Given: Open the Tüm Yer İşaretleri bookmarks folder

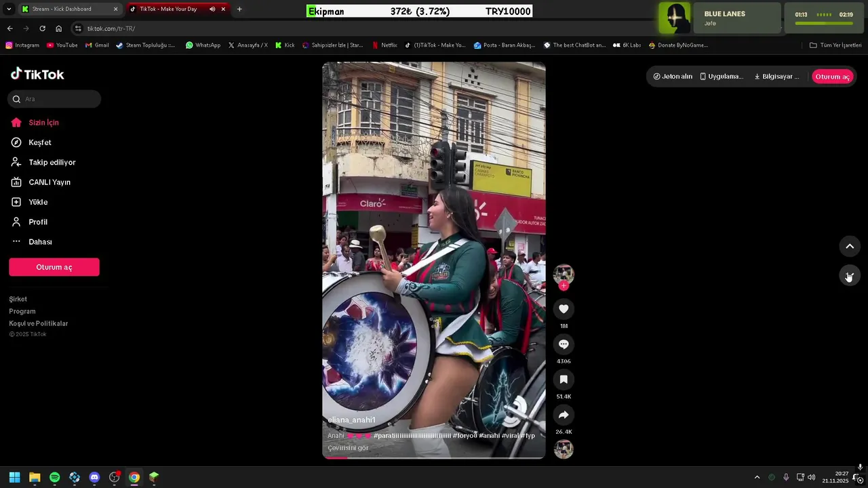Looking at the screenshot, I should 835,45.
